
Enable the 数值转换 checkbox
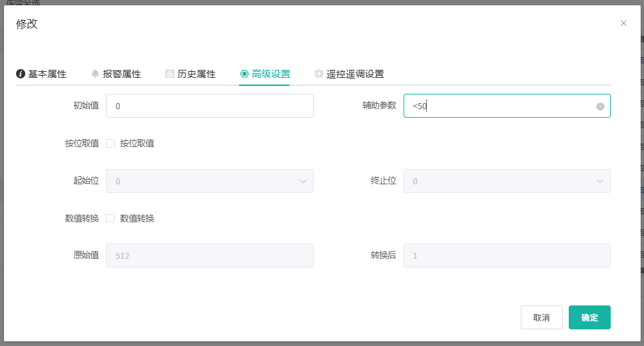111,218
